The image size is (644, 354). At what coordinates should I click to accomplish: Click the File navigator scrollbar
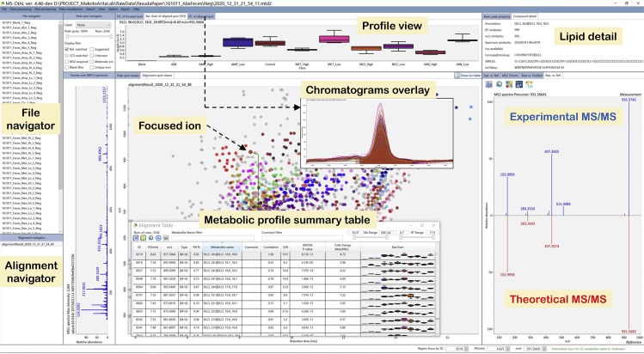61,125
